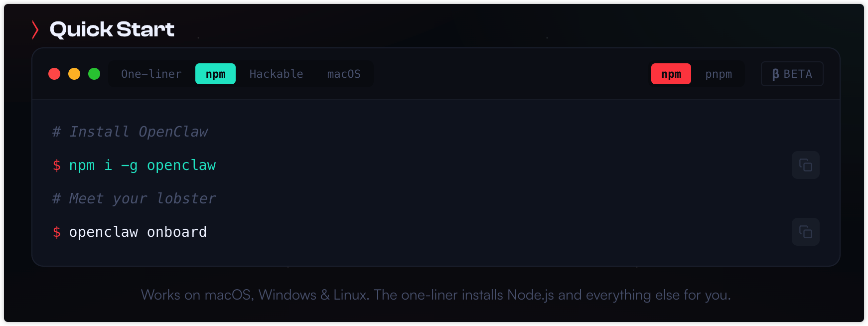868x326 pixels.
Task: Click the 'npm i -g openclaw' command text
Action: [143, 165]
